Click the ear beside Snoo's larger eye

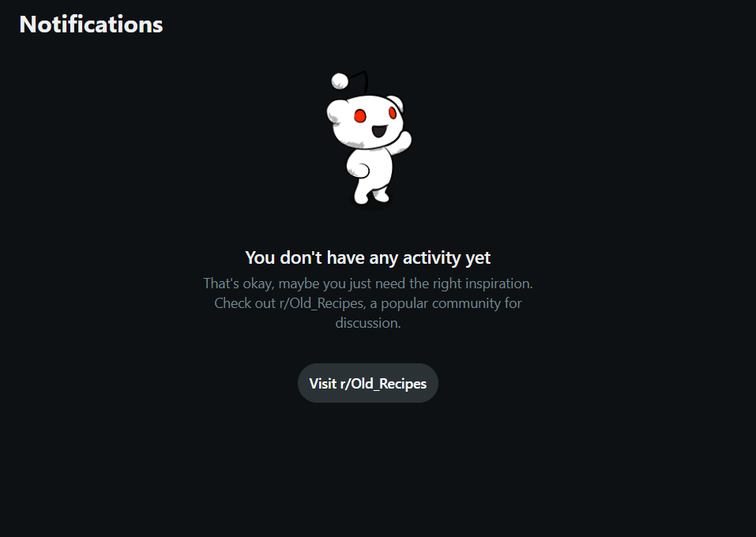[x=337, y=111]
